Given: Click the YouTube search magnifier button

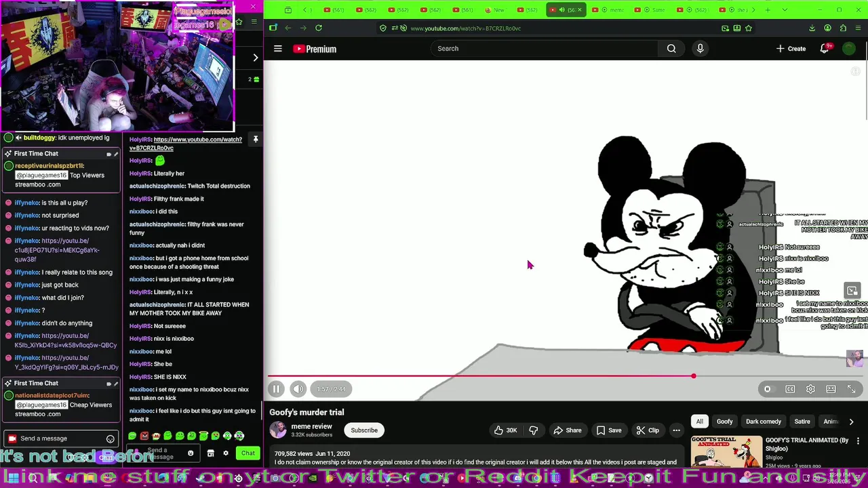Looking at the screenshot, I should (x=671, y=49).
